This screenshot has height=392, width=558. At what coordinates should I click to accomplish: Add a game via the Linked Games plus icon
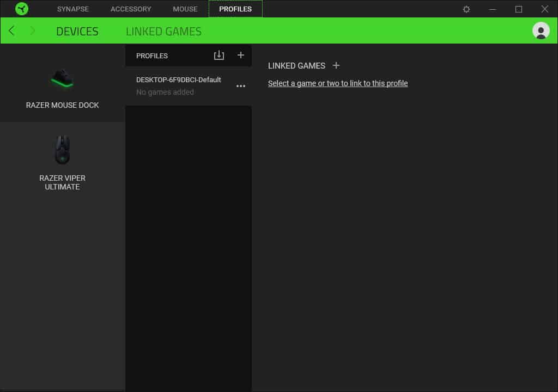(336, 65)
